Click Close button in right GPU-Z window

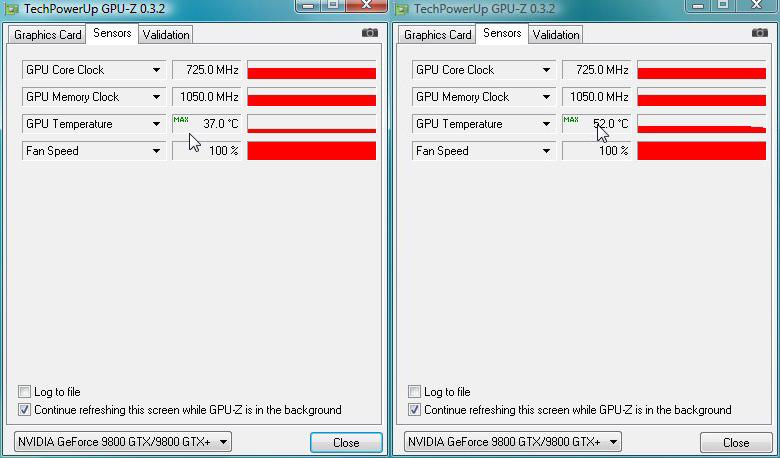pyautogui.click(x=736, y=443)
